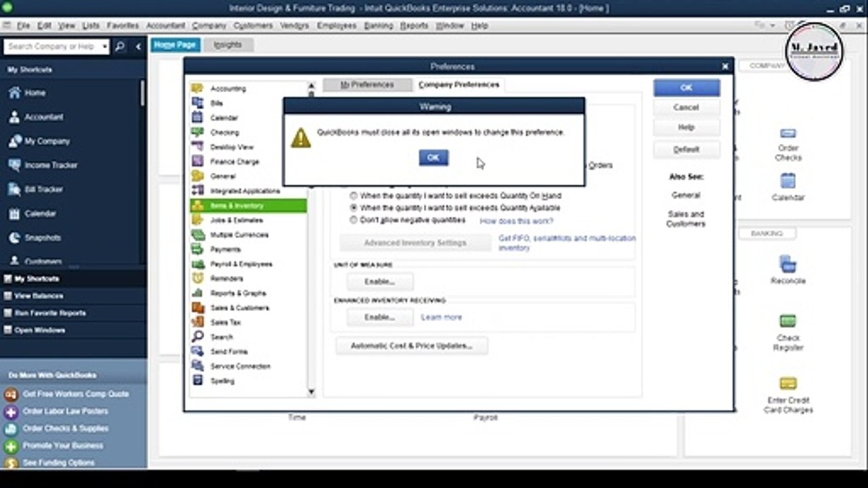This screenshot has width=868, height=488.
Task: Click the Unit of Measure Enable button
Action: click(380, 281)
